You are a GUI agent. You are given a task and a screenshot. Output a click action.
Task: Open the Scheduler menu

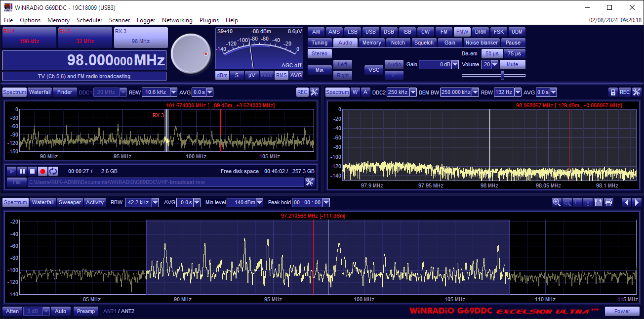pyautogui.click(x=89, y=20)
